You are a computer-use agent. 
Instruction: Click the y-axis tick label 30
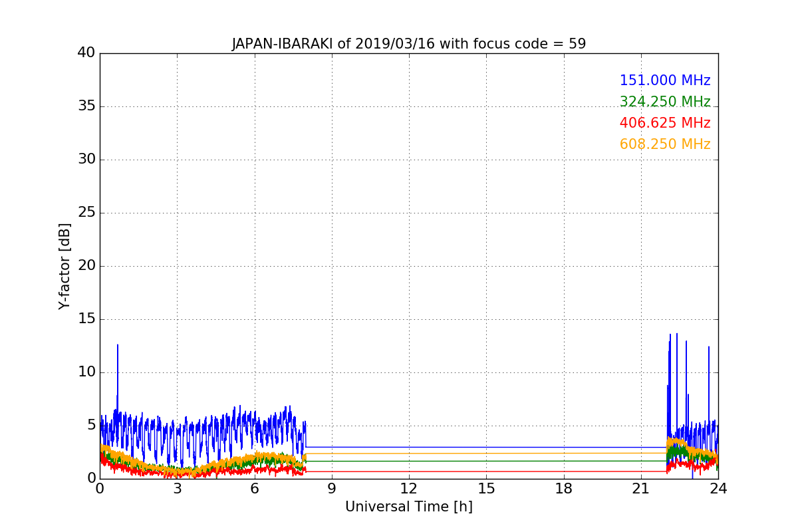[x=86, y=159]
